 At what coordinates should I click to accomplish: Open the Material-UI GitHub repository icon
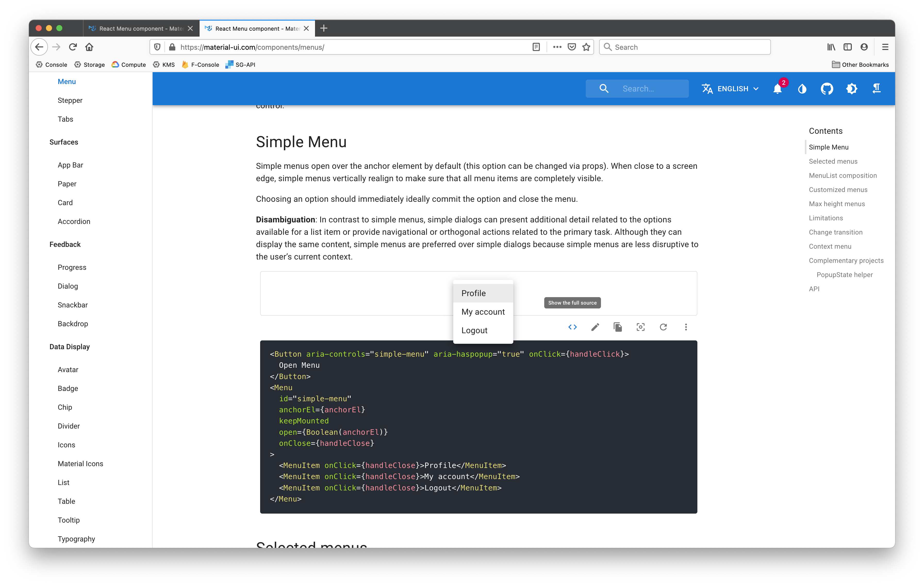pyautogui.click(x=827, y=89)
